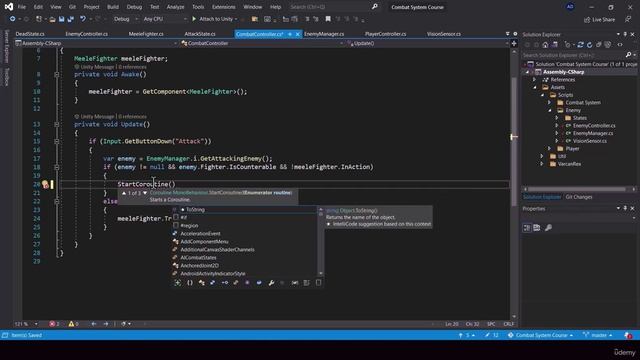The image size is (640, 360).
Task: Click the Navigate Backward toolbar icon
Action: pos(12,19)
